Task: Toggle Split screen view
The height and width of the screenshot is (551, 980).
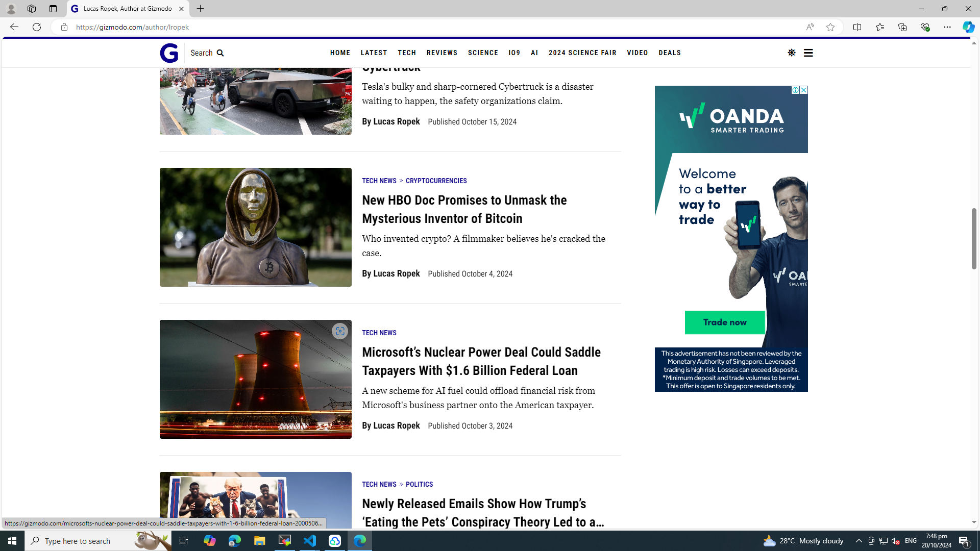Action: click(857, 27)
